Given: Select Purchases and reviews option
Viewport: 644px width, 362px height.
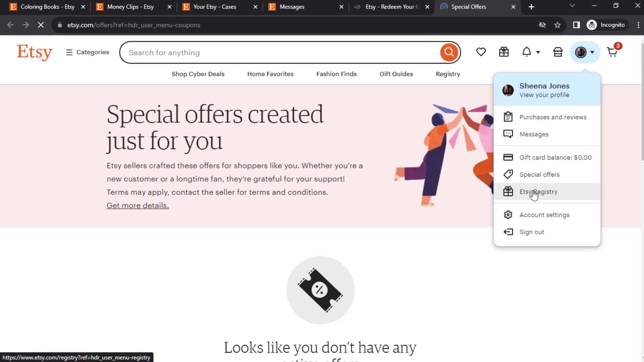Looking at the screenshot, I should [x=553, y=117].
